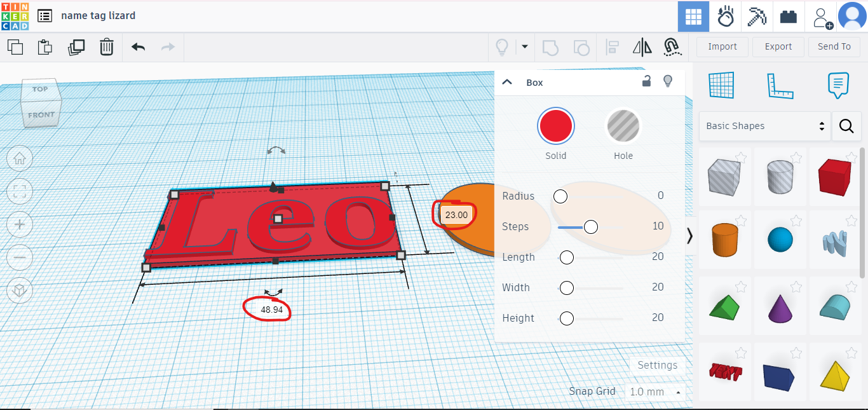Click the Width slider handle

(x=567, y=288)
